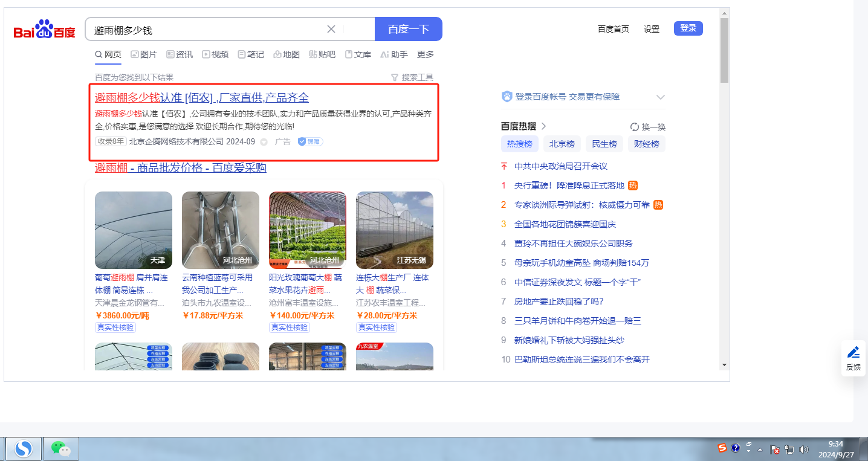Switch to the 笔记 notes tab
This screenshot has height=461, width=868.
click(251, 54)
